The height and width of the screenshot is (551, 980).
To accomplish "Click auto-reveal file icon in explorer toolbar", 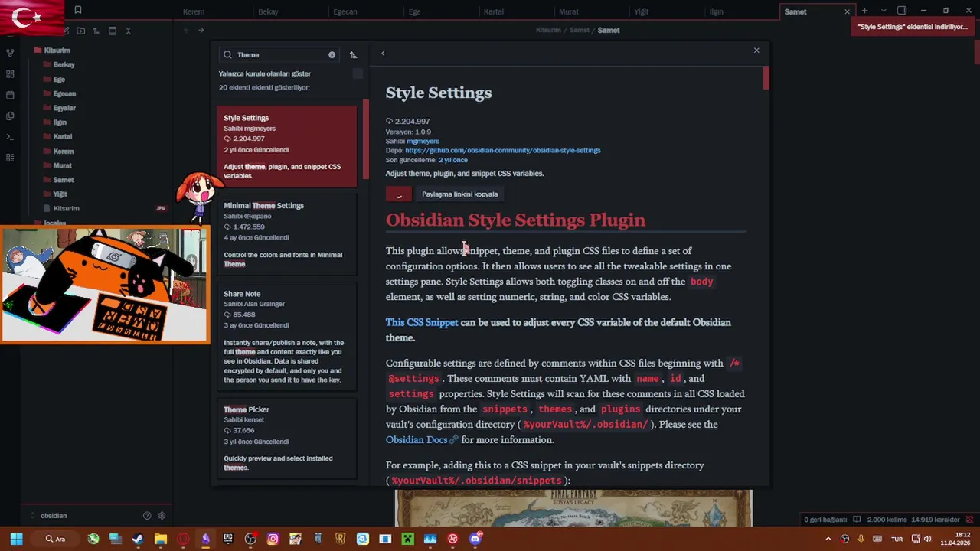I will pos(113,31).
